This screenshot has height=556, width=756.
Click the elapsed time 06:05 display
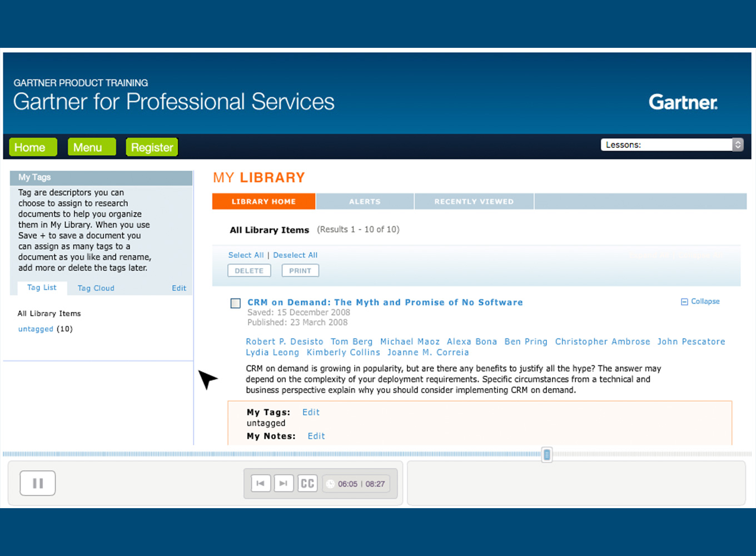[347, 484]
